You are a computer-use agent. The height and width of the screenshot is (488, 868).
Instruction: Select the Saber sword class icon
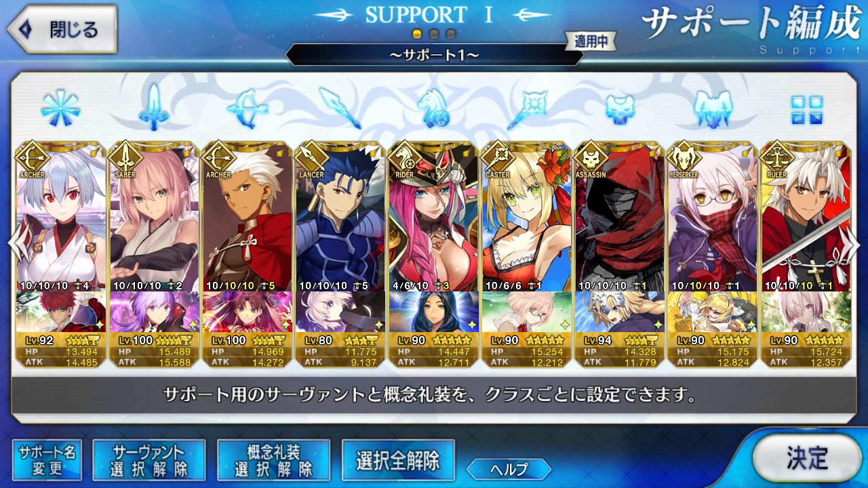click(154, 108)
